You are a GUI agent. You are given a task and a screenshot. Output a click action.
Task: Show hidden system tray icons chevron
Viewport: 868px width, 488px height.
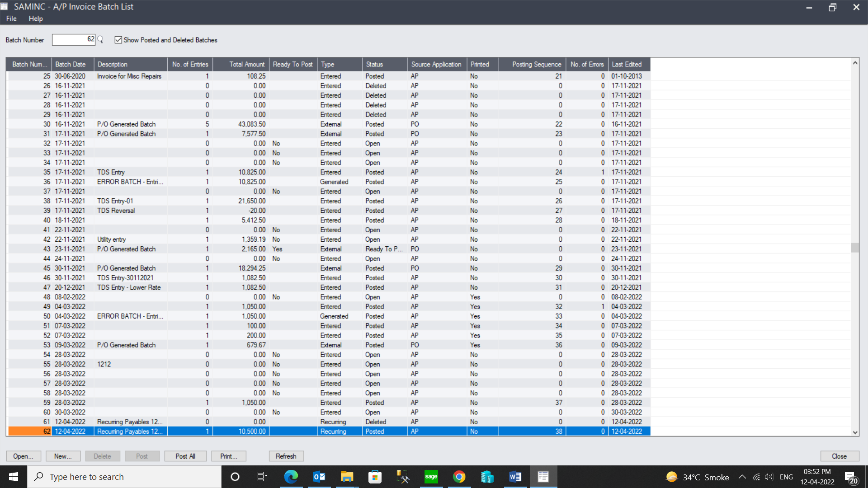742,477
